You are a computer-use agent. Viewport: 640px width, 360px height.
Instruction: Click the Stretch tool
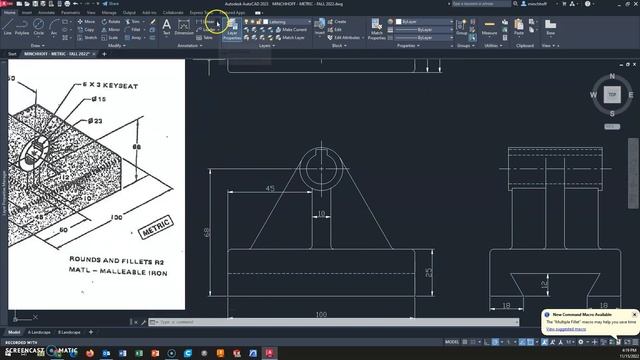tap(87, 38)
